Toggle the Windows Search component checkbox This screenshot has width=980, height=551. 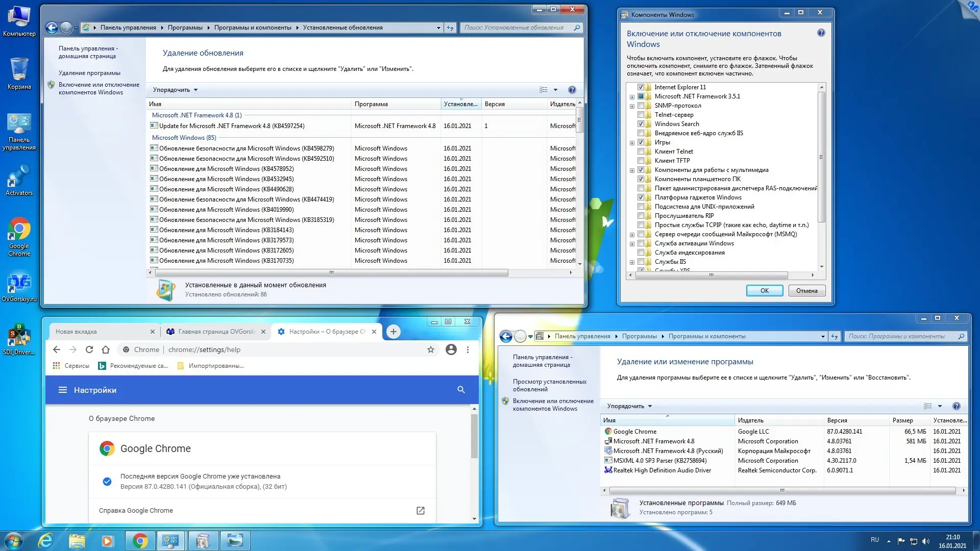pyautogui.click(x=641, y=124)
